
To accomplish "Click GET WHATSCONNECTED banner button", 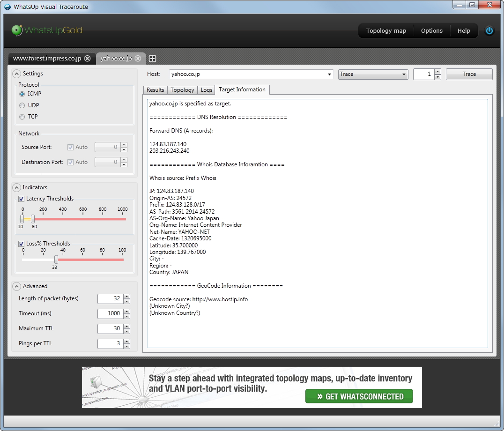I will [x=359, y=397].
